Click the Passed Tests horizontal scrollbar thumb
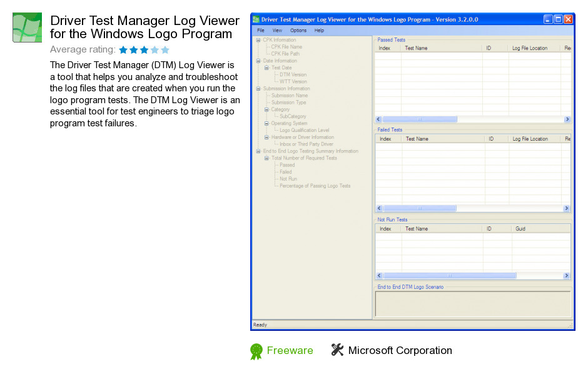Image resolution: width=588 pixels, height=379 pixels. point(420,119)
